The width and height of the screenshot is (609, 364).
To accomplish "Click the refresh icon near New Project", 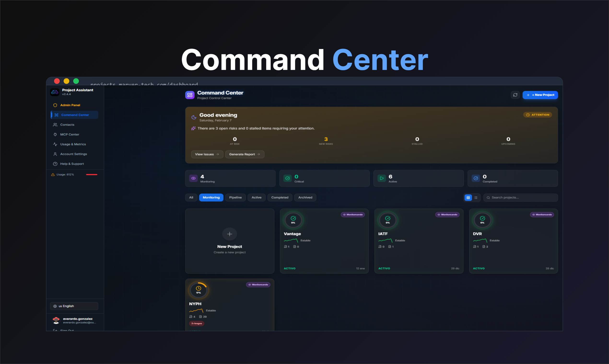I will [x=515, y=95].
